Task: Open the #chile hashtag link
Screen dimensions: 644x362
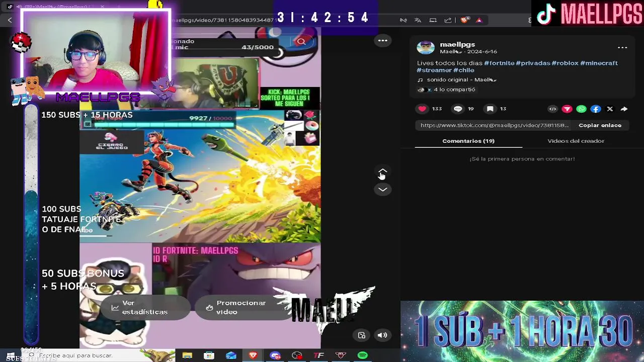Action: click(464, 70)
